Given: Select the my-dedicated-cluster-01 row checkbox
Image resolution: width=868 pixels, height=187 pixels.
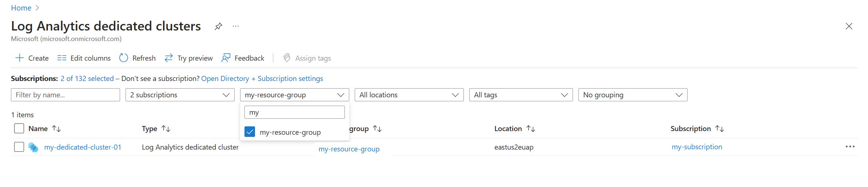Looking at the screenshot, I should click(x=19, y=147).
